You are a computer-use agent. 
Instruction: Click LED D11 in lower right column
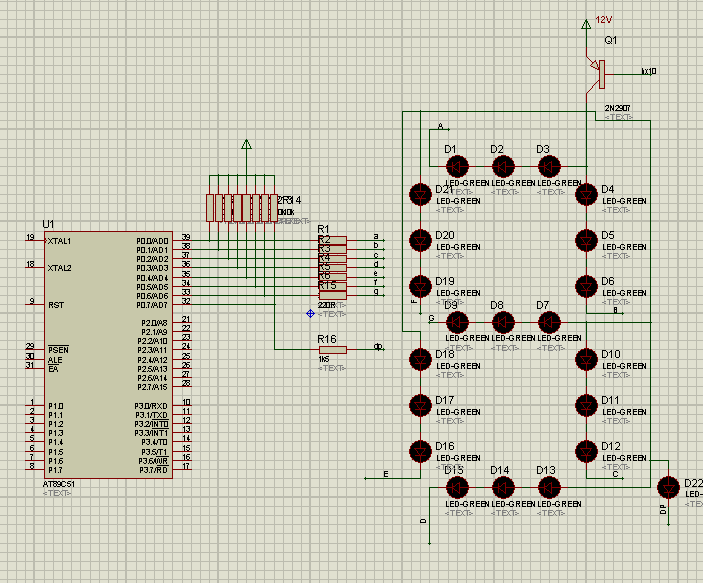coord(587,405)
